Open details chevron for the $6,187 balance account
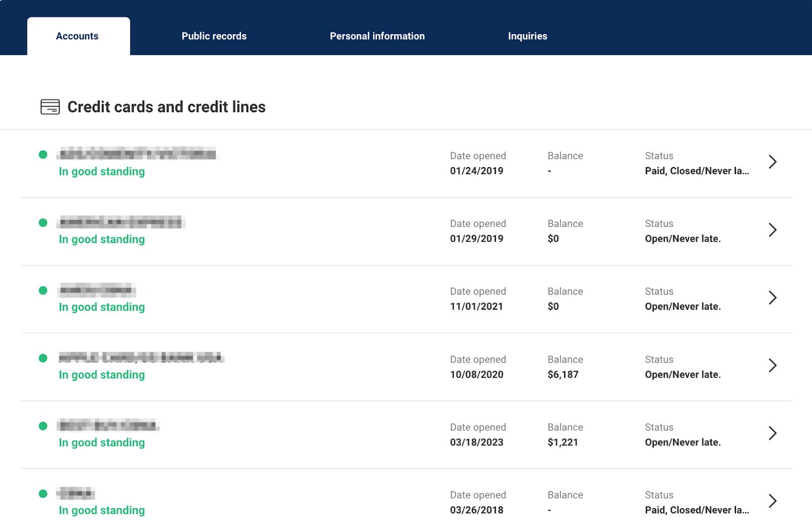The image size is (812, 530). tap(772, 366)
